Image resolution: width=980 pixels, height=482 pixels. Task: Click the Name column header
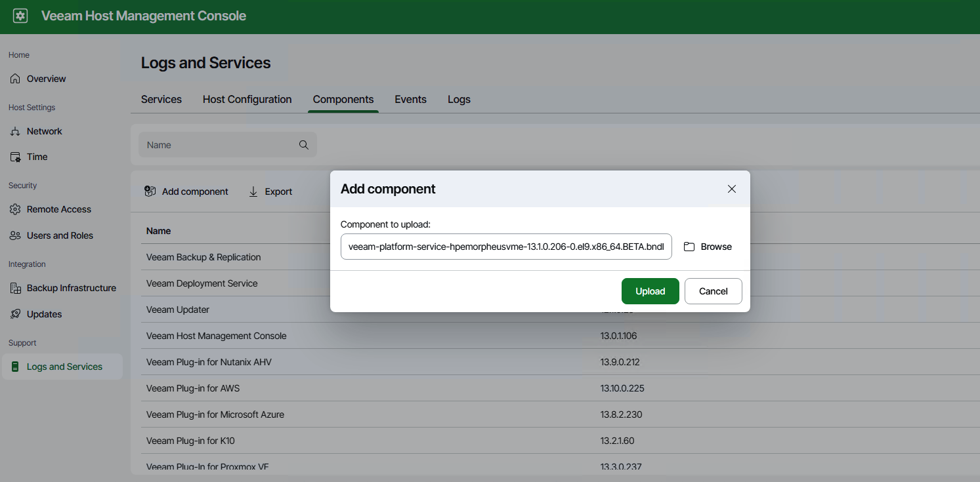[x=158, y=231]
